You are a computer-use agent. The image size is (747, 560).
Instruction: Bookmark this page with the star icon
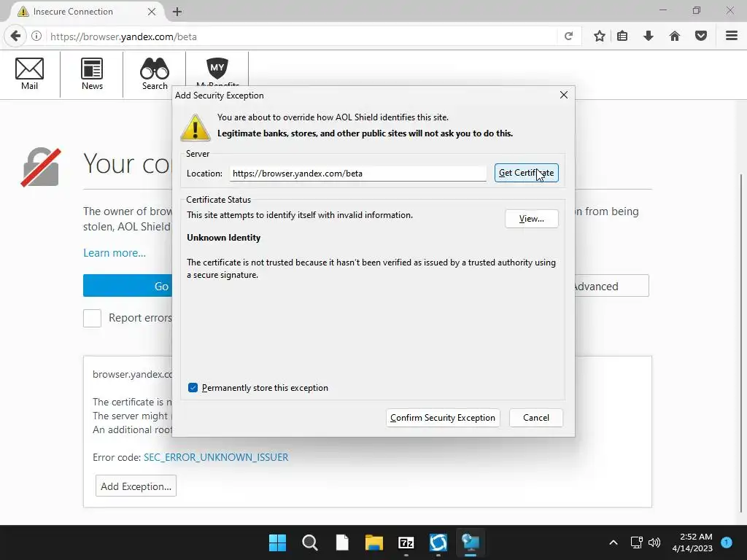(x=600, y=36)
